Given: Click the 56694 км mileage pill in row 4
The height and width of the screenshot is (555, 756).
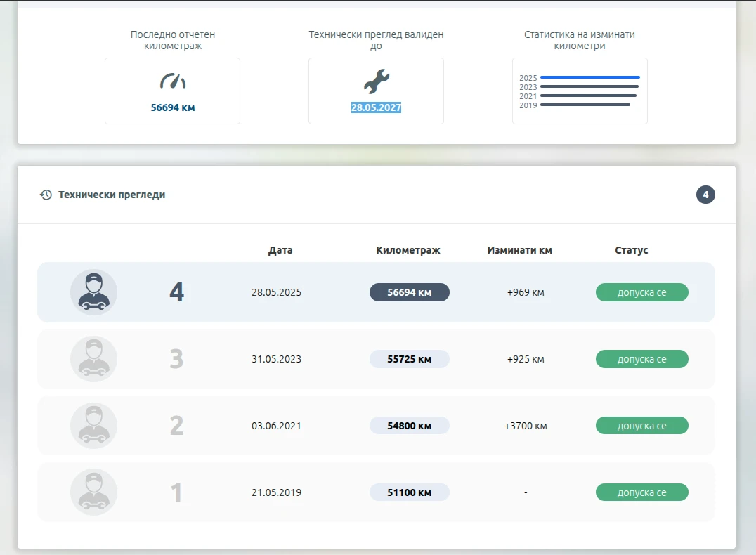Looking at the screenshot, I should coord(410,292).
